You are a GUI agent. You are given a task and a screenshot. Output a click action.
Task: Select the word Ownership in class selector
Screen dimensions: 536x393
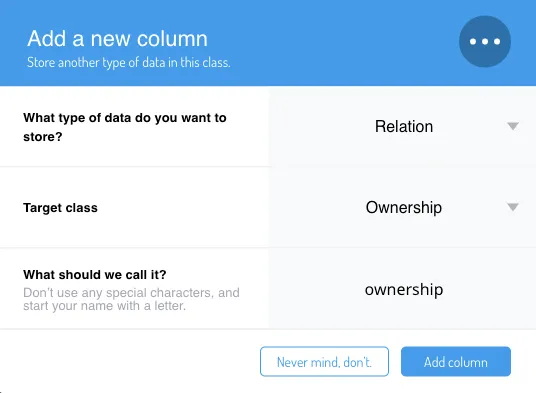click(404, 208)
